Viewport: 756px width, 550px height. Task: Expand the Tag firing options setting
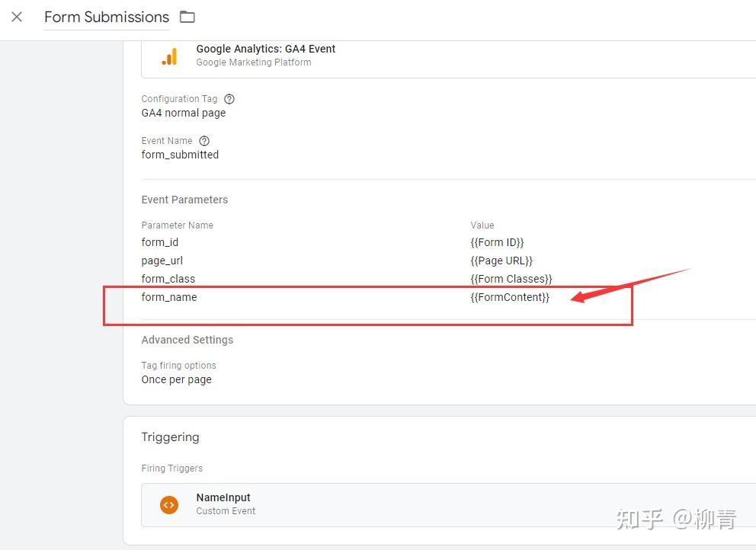click(x=178, y=365)
